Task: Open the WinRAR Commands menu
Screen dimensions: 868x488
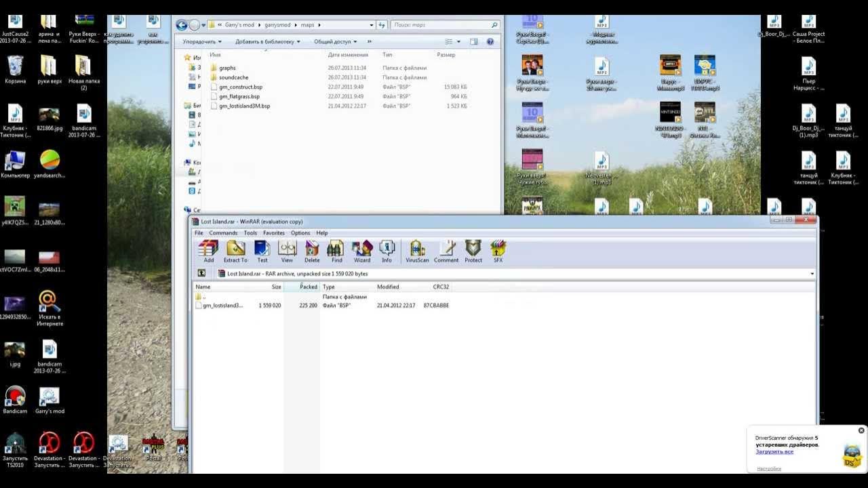Action: pos(223,233)
